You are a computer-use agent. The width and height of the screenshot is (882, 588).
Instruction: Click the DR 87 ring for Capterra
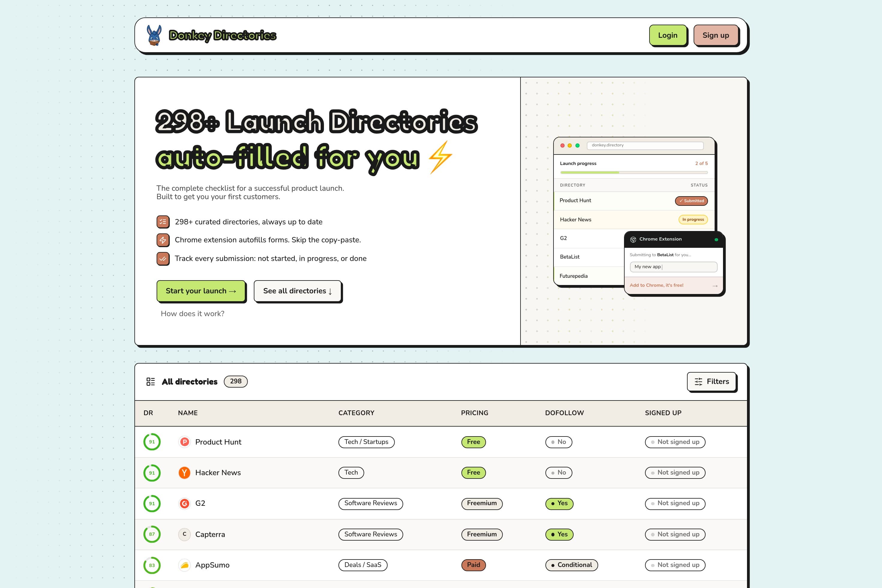[152, 534]
